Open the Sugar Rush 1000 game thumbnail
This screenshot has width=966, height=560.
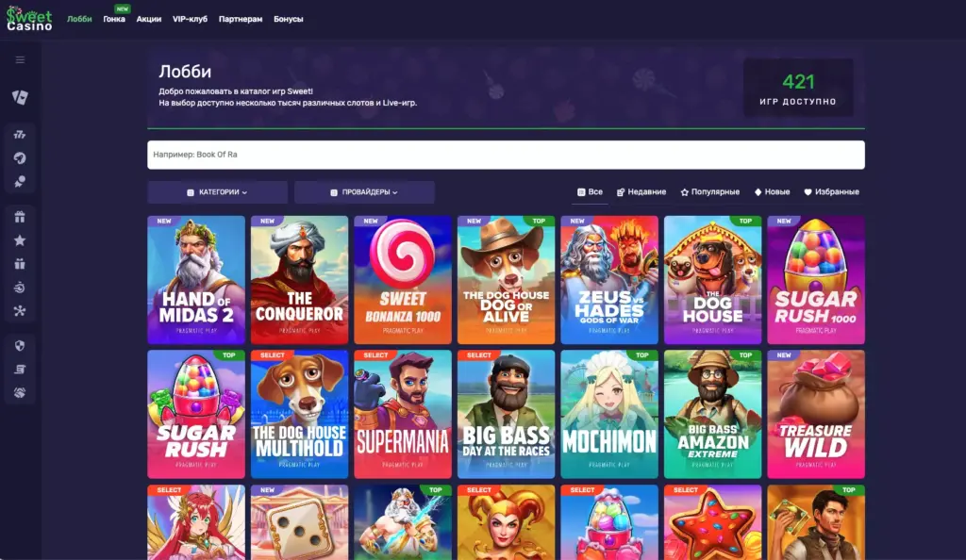click(x=815, y=279)
